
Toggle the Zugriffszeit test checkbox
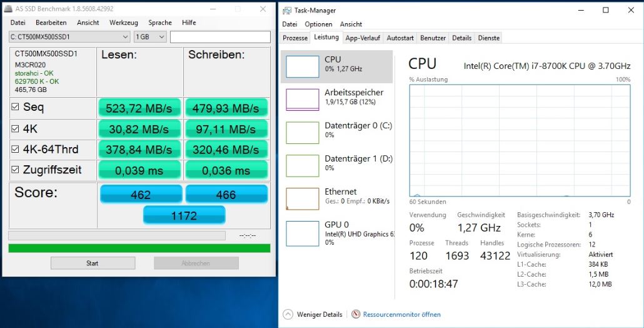click(x=15, y=170)
